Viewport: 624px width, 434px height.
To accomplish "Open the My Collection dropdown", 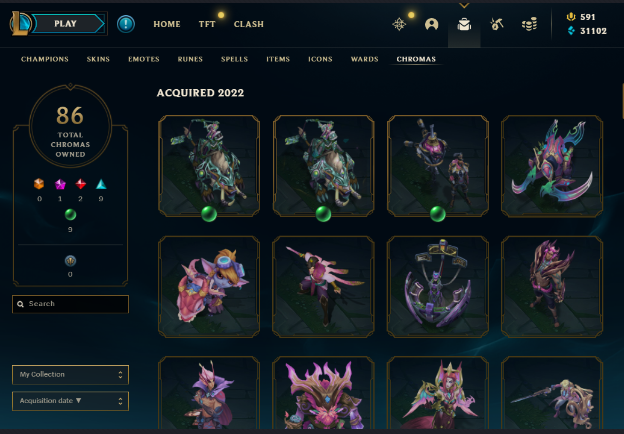I will [70, 375].
